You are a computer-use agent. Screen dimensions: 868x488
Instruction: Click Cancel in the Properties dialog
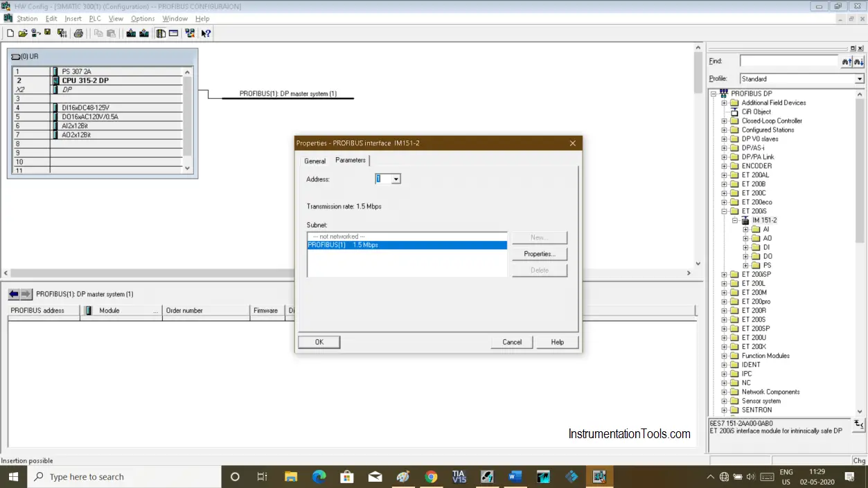pos(512,342)
